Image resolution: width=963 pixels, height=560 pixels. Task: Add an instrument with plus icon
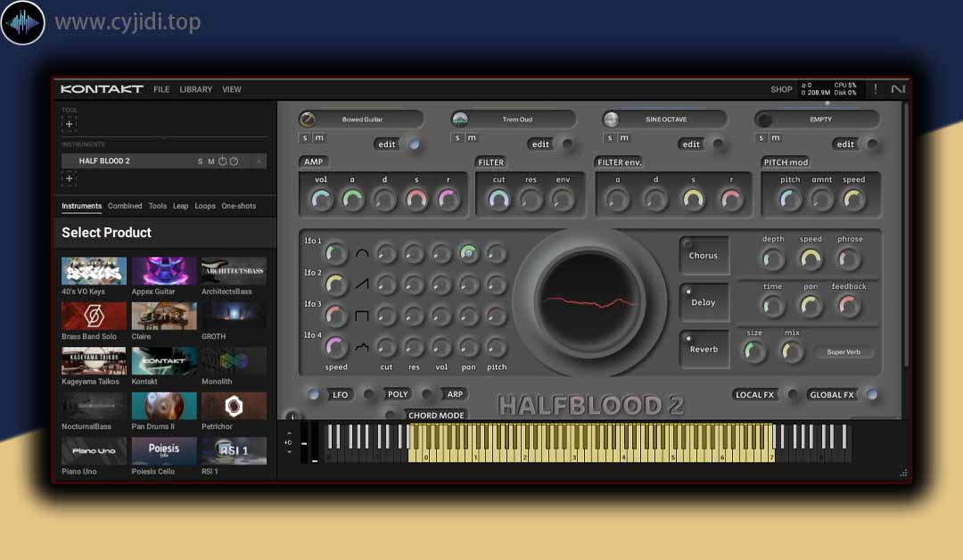tap(69, 178)
